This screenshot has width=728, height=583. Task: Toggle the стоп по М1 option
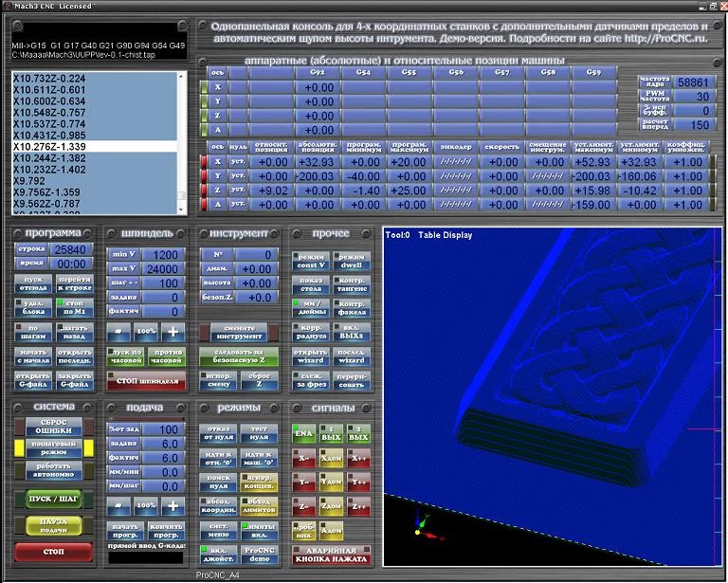74,307
